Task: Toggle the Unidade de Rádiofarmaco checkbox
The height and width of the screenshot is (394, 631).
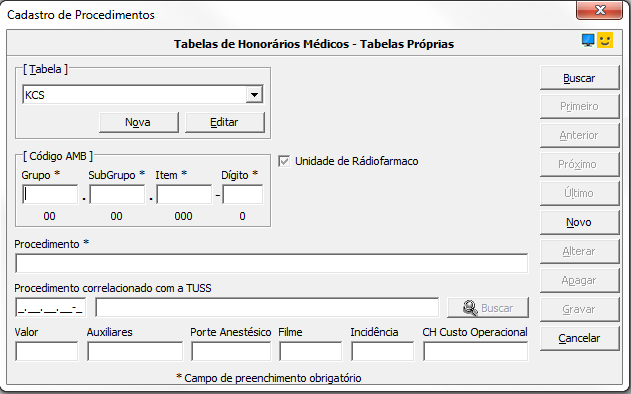Action: point(284,161)
